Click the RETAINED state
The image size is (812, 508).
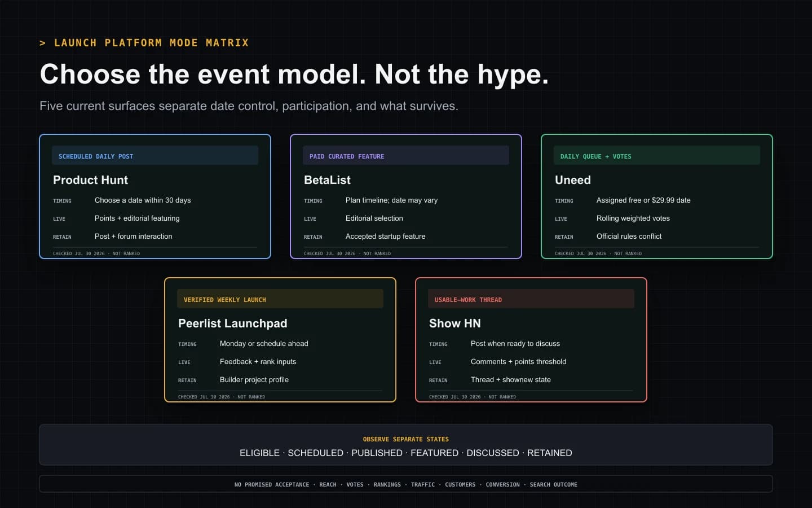pyautogui.click(x=550, y=453)
